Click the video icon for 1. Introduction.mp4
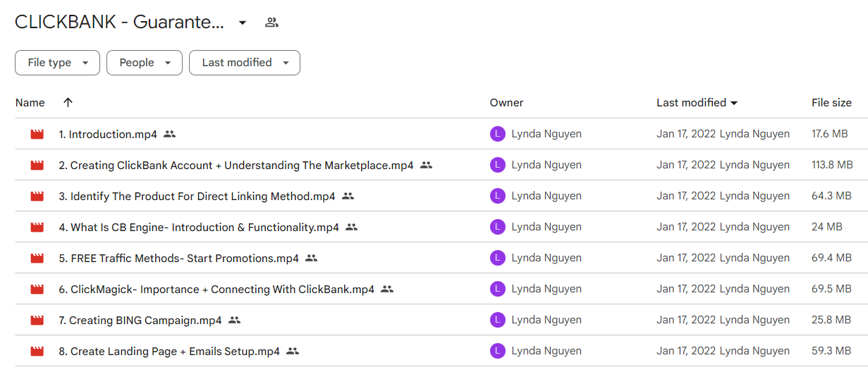The image size is (868, 384). pyautogui.click(x=37, y=134)
